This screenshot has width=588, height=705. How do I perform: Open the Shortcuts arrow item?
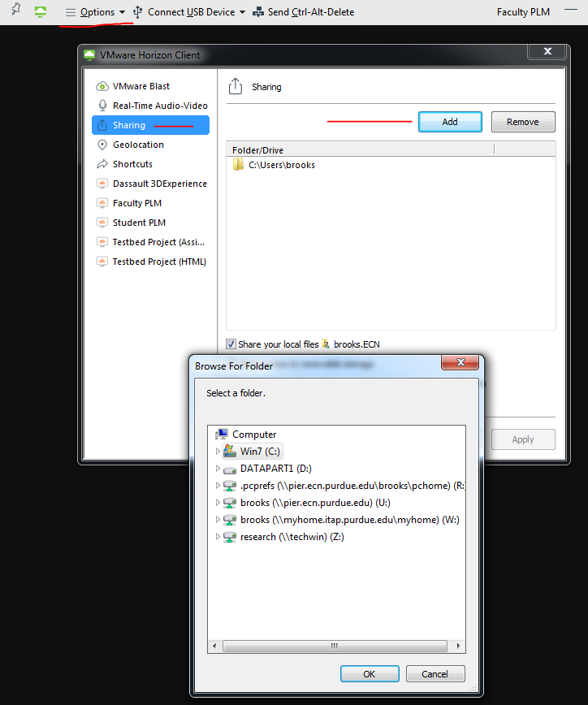[x=102, y=164]
